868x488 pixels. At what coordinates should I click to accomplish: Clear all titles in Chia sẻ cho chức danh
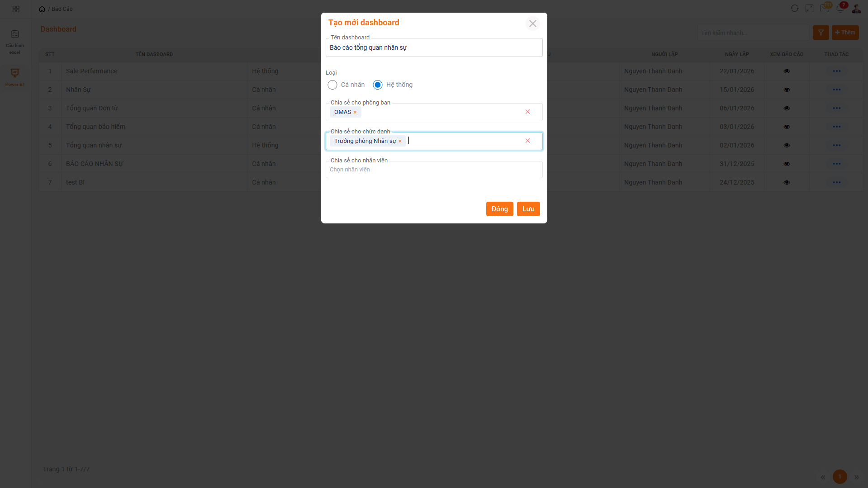point(527,141)
